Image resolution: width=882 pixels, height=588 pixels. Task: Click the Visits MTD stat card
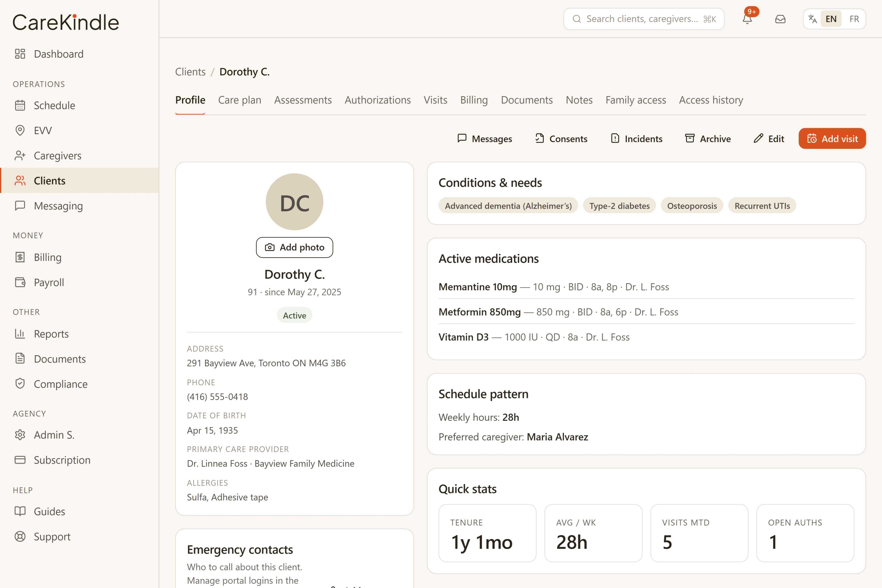pyautogui.click(x=699, y=533)
